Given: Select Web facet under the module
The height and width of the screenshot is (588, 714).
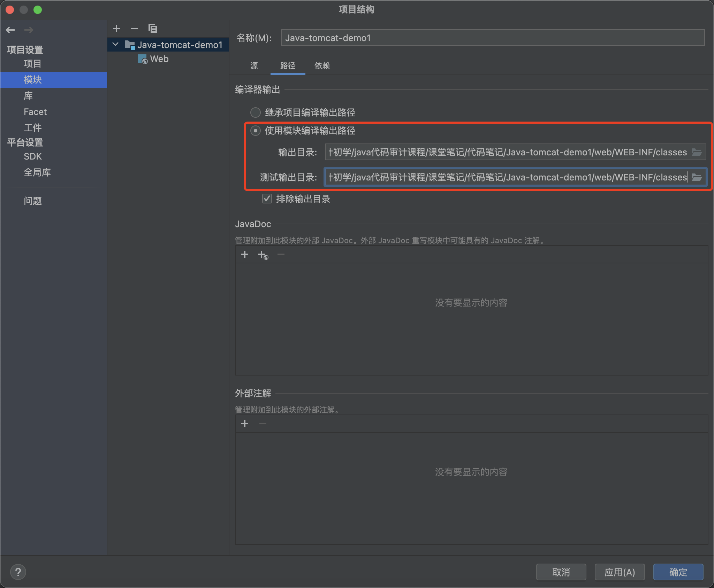Looking at the screenshot, I should click(159, 59).
